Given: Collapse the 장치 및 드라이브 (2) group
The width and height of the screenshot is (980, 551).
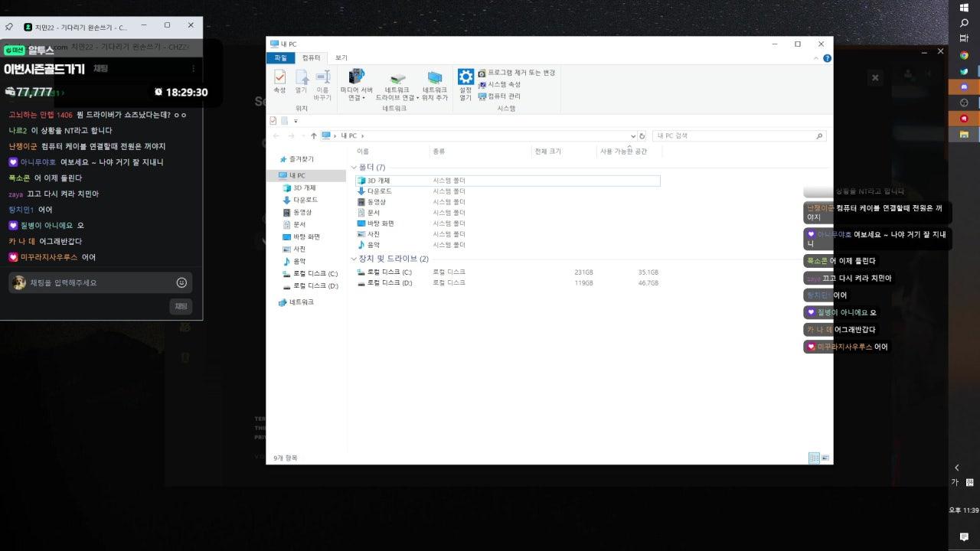Looking at the screenshot, I should tap(354, 259).
